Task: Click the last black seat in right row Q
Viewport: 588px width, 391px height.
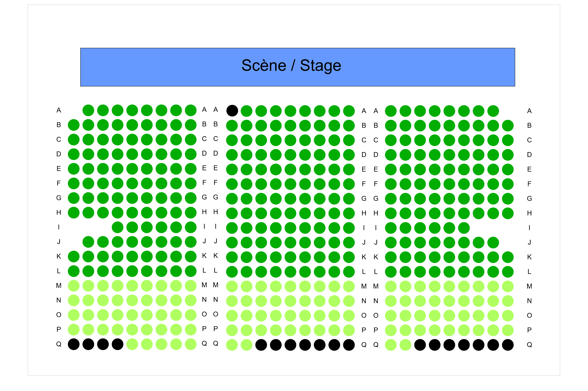Action: [x=507, y=345]
